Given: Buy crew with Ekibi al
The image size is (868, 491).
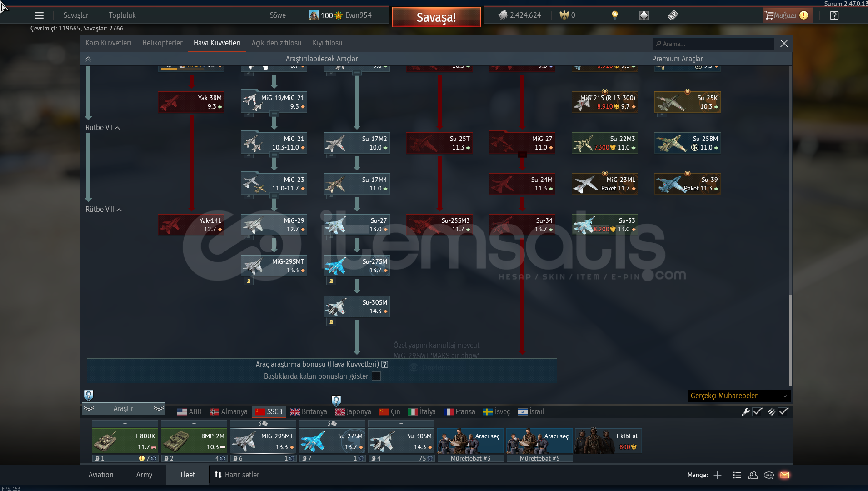Looking at the screenshot, I should pos(608,441).
